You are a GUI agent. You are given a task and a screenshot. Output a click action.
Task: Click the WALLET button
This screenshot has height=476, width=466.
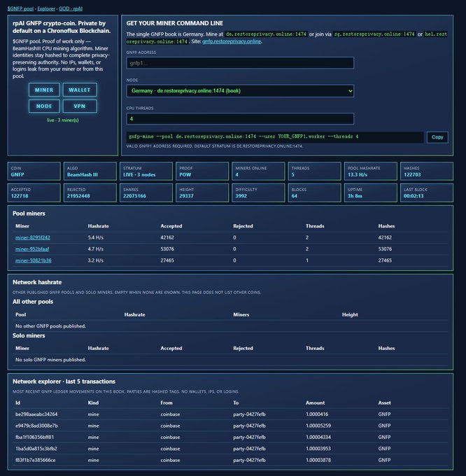(80, 90)
